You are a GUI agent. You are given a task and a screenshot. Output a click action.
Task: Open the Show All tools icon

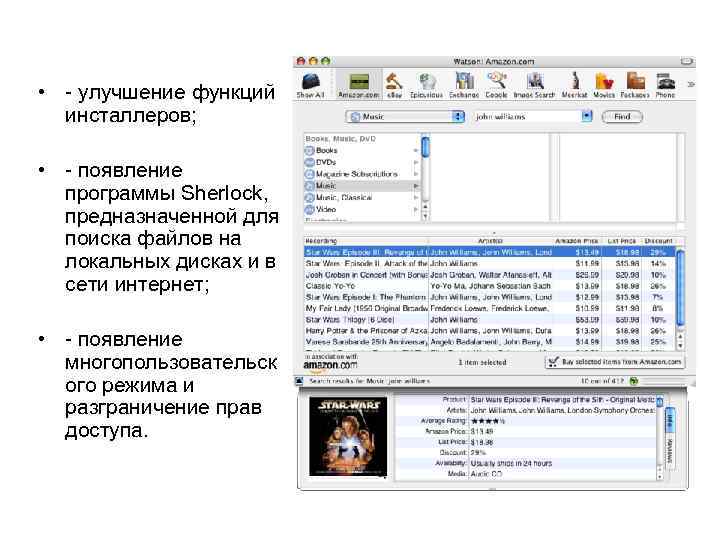point(311,85)
